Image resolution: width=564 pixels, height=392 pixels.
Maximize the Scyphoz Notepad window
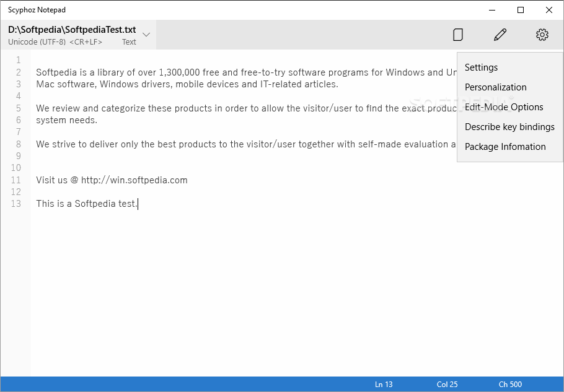521,10
